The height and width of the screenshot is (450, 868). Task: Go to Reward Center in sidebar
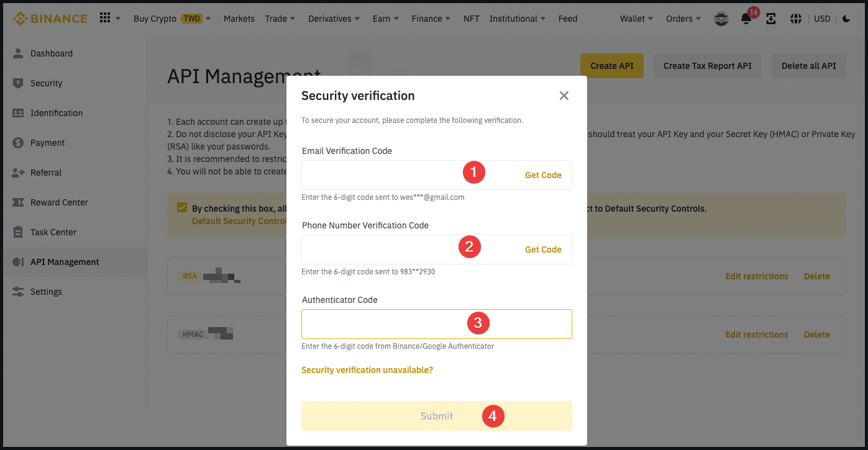click(x=59, y=202)
